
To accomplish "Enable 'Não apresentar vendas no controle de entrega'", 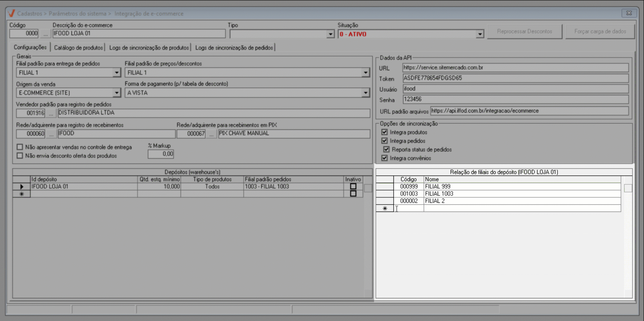I will tap(20, 147).
